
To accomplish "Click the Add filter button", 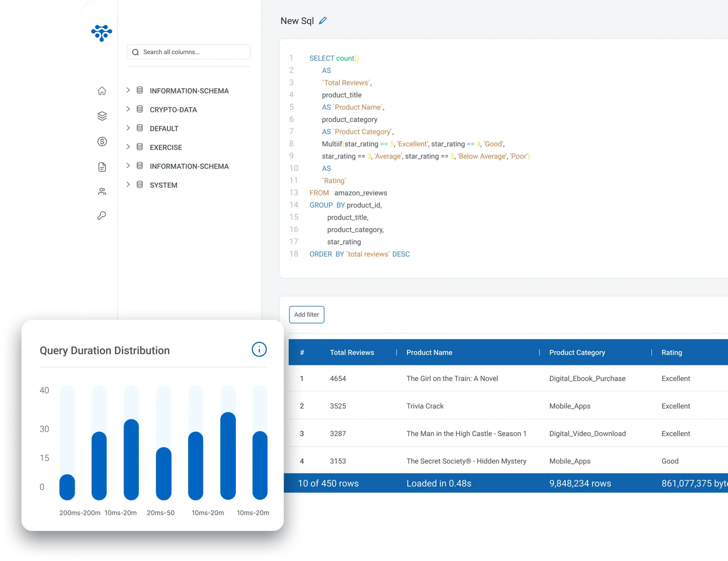I will point(306,315).
